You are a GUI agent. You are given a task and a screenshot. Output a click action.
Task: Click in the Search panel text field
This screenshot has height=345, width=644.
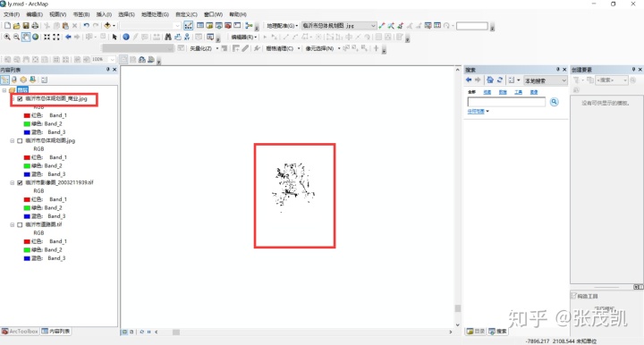[506, 102]
